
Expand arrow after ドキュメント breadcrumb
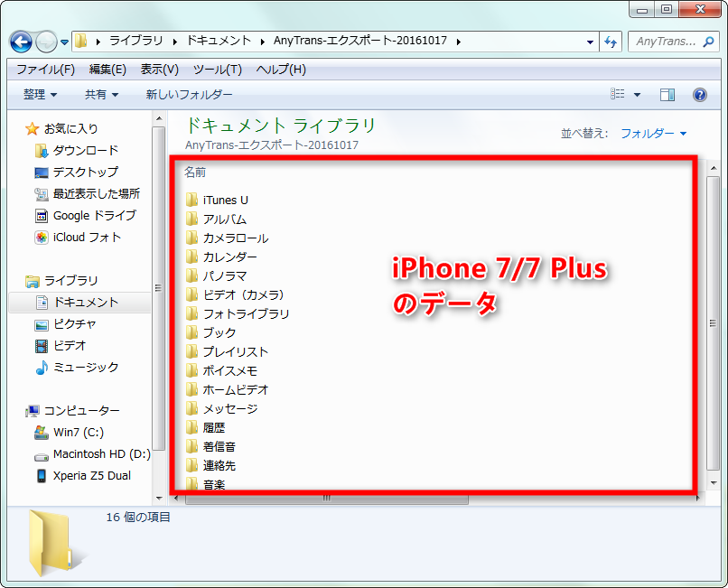pos(263,42)
